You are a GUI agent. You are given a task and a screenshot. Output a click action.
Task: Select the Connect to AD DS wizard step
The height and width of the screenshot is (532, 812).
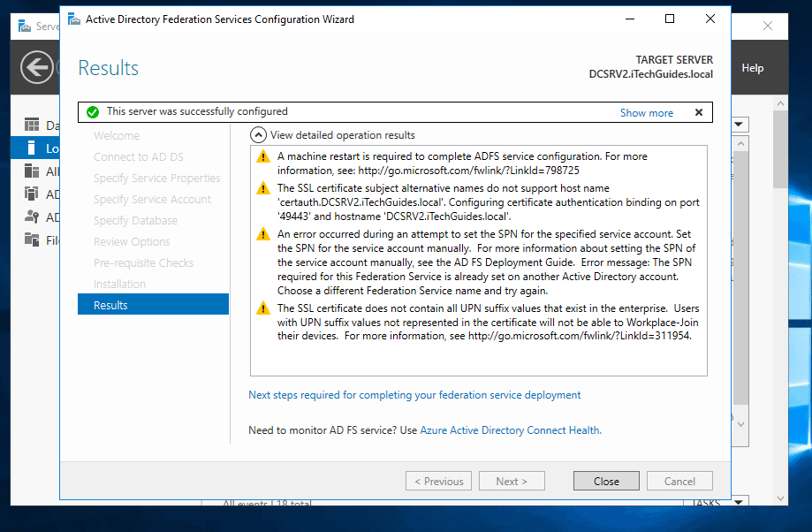coord(138,156)
